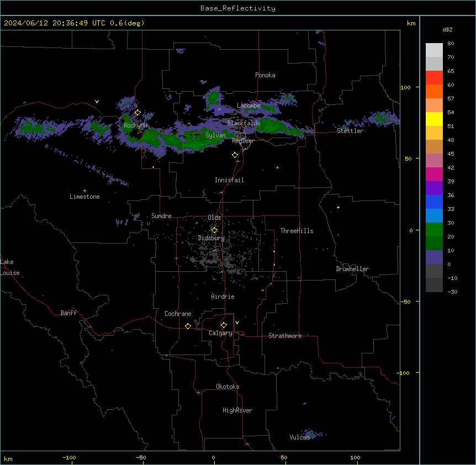The image size is (476, 465).
Task: Click the horizontal axis -100 km tick label
Action: [x=69, y=457]
